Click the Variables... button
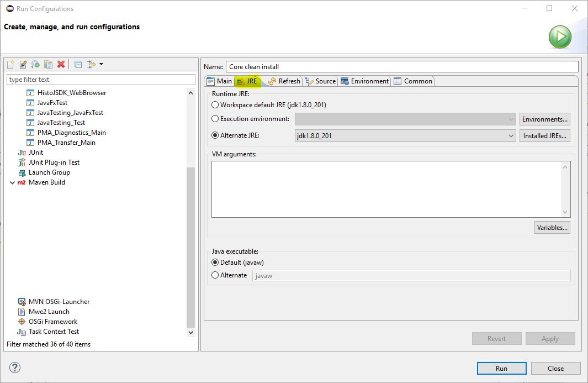Viewport: 588px width, 383px height. 552,227
